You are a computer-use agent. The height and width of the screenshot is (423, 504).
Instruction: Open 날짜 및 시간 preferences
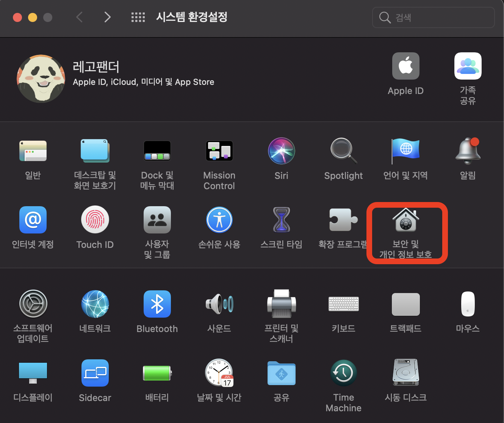coord(219,373)
